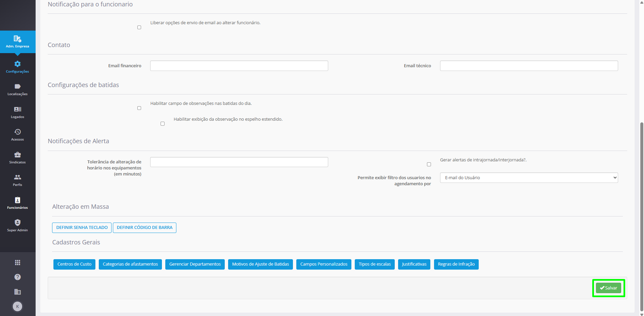
Task: Open Motivos de Ajuste de Batidas
Action: (260, 264)
